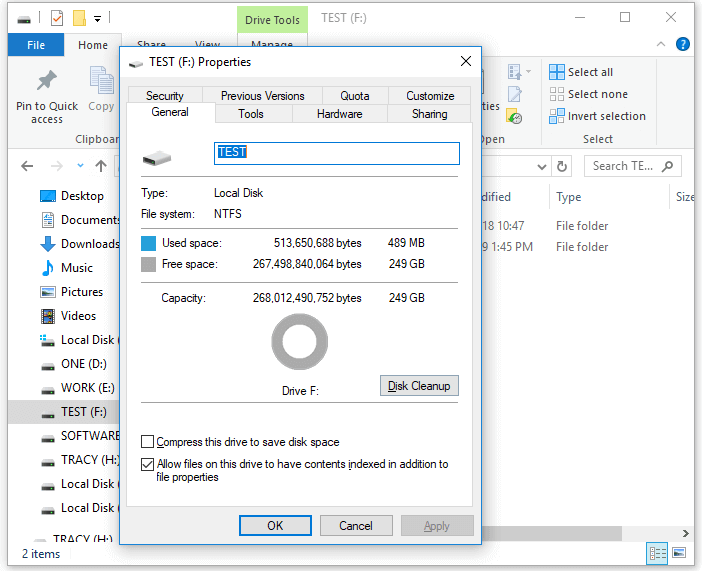The width and height of the screenshot is (702, 571).
Task: Switch to details view in status bar
Action: point(657,553)
